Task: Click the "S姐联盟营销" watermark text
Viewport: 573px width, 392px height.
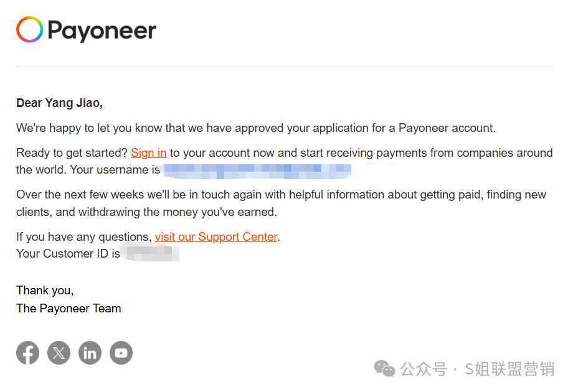Action: pos(509,369)
